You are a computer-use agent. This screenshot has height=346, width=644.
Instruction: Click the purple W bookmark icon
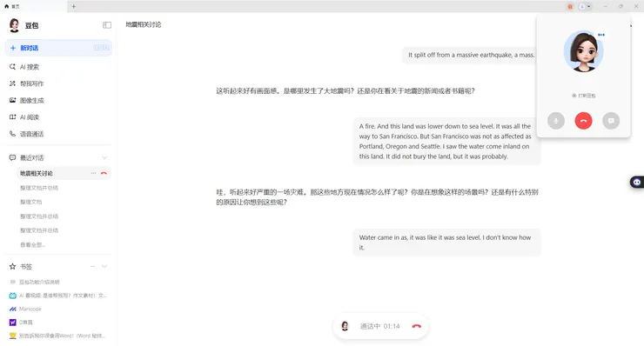pos(13,323)
